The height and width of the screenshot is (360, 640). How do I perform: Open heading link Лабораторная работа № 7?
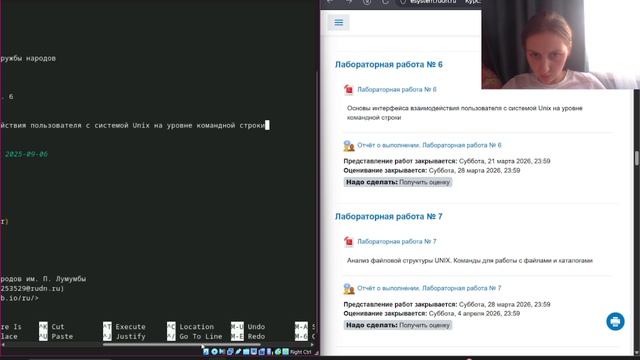point(389,216)
